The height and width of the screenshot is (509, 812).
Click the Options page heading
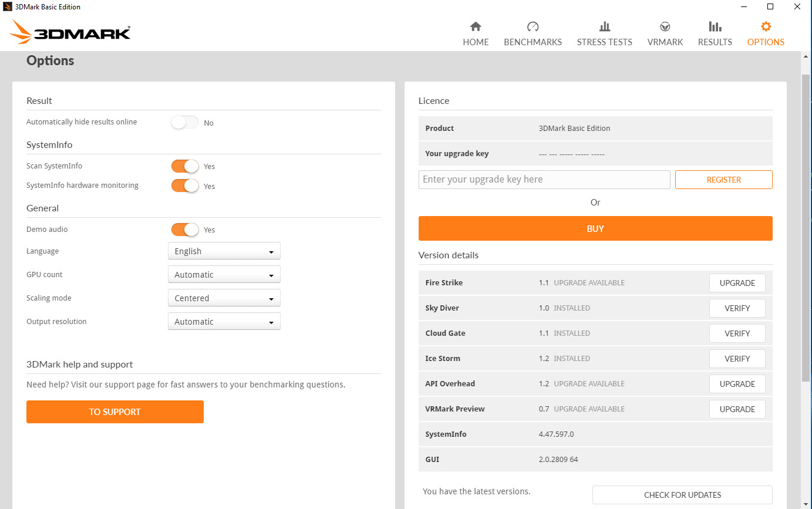click(50, 60)
